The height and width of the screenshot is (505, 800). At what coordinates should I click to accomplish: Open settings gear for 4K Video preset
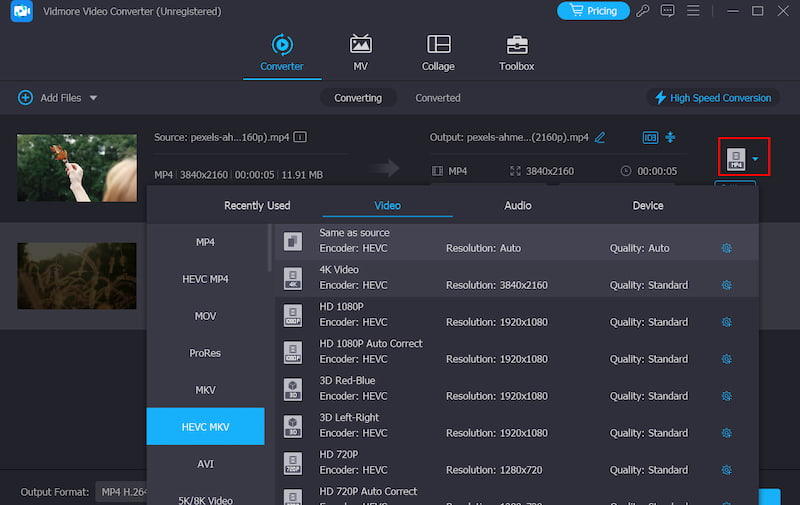726,285
